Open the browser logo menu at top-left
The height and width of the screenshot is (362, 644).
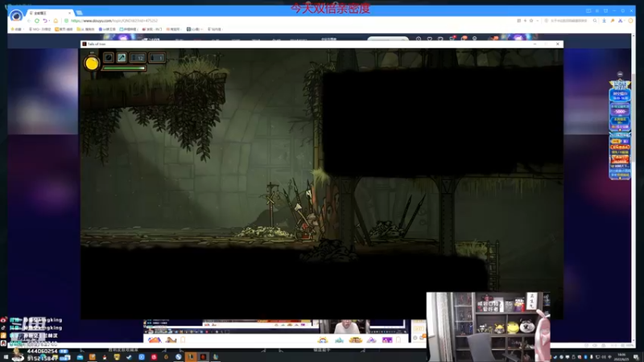click(x=16, y=15)
